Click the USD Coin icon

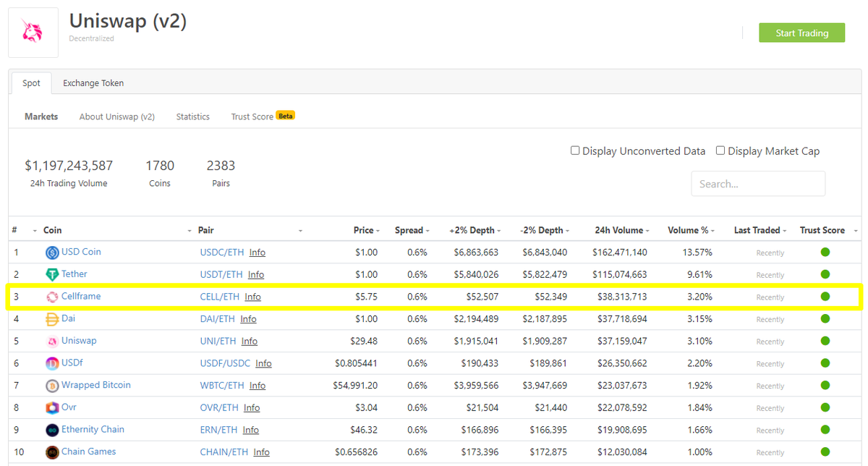point(52,253)
